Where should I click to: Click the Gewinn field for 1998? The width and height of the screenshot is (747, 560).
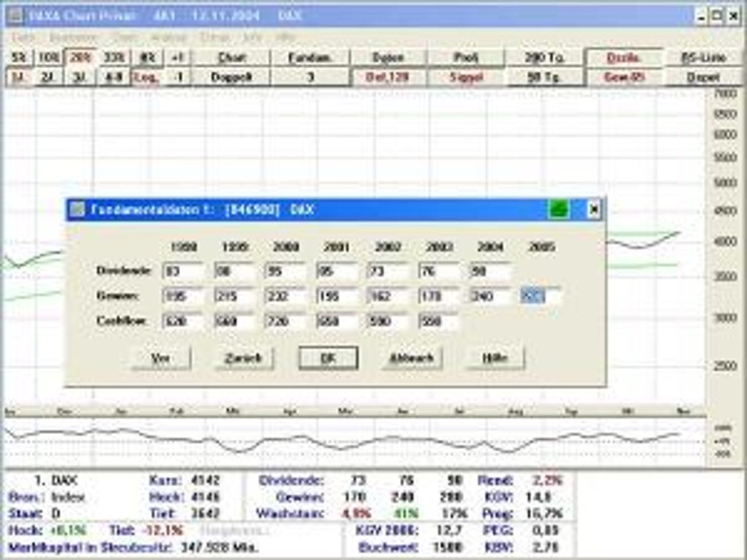[x=183, y=296]
